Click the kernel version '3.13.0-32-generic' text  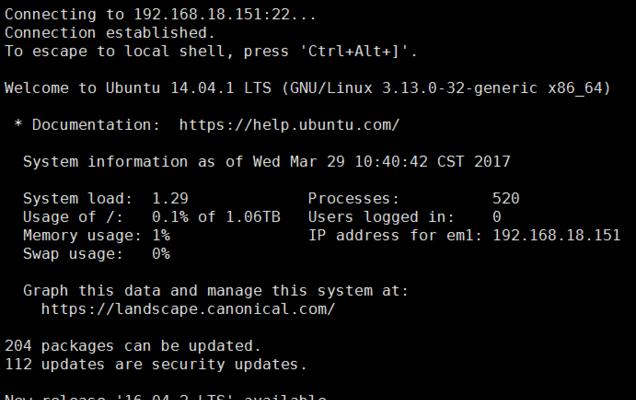[459, 88]
